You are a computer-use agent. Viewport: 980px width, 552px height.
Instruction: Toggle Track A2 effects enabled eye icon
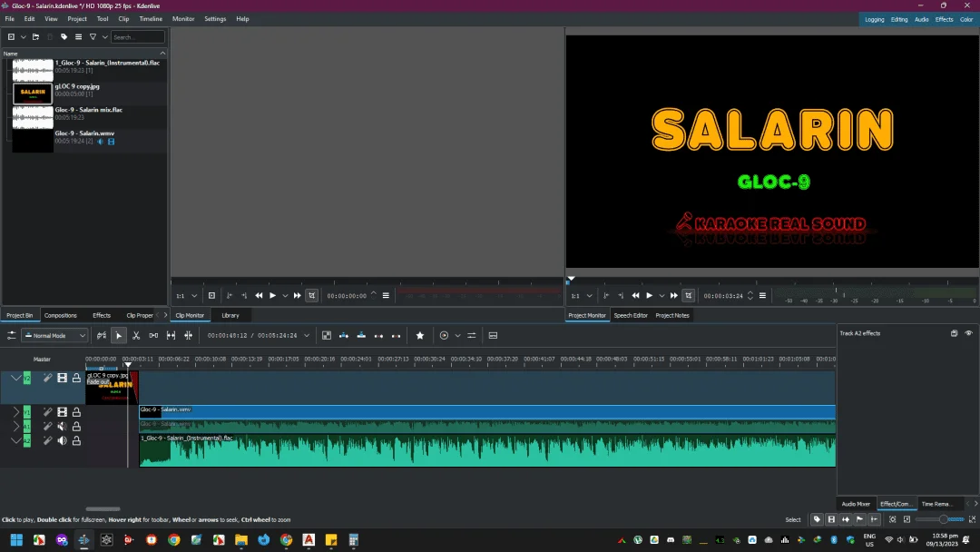969,333
